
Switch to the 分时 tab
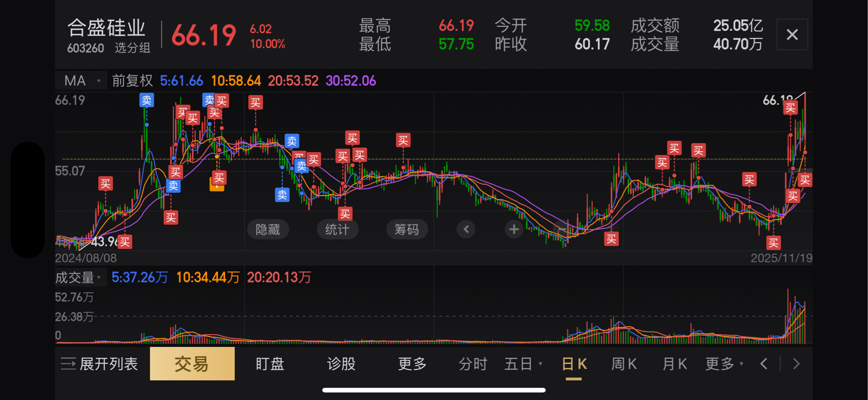[x=473, y=364]
